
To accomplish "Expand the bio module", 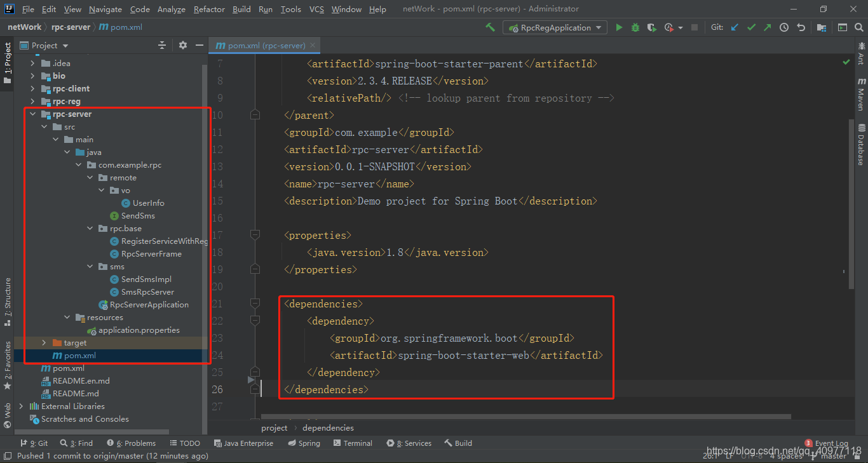I will pos(32,76).
